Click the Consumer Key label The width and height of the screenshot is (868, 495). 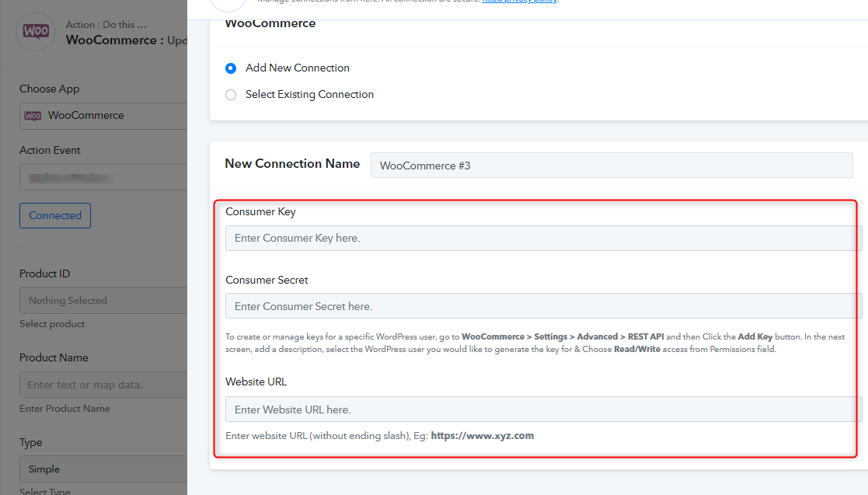(261, 211)
